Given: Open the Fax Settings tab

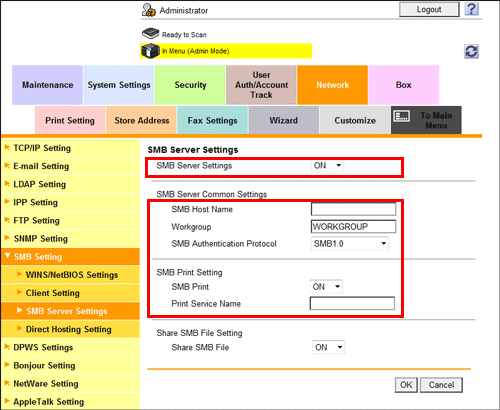Looking at the screenshot, I should pyautogui.click(x=212, y=120).
